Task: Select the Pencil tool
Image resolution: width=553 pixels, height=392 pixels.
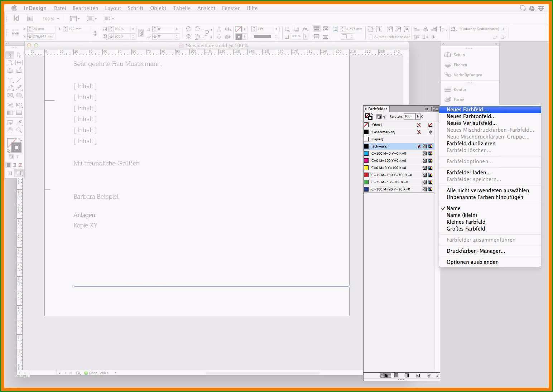Action: pos(19,88)
